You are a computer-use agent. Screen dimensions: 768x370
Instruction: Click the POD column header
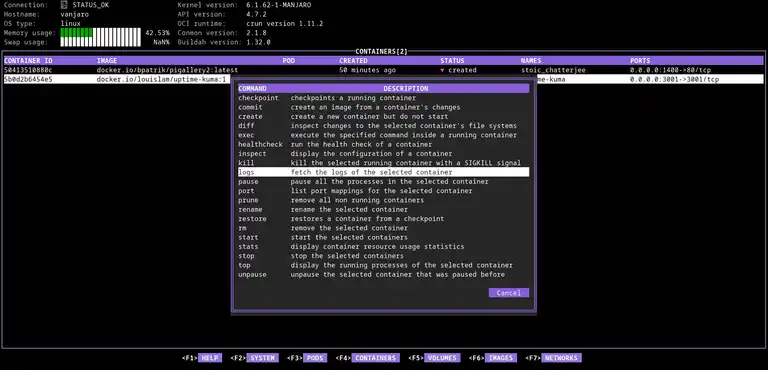pos(289,61)
